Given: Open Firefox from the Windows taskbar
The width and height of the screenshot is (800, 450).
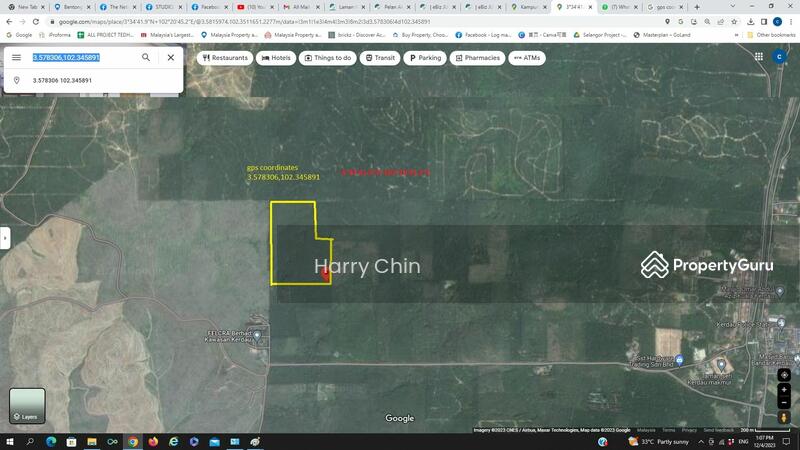Looking at the screenshot, I should click(153, 441).
